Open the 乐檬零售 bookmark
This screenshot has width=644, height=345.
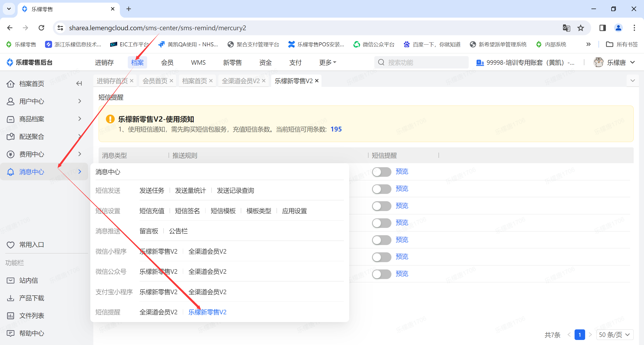coord(21,44)
